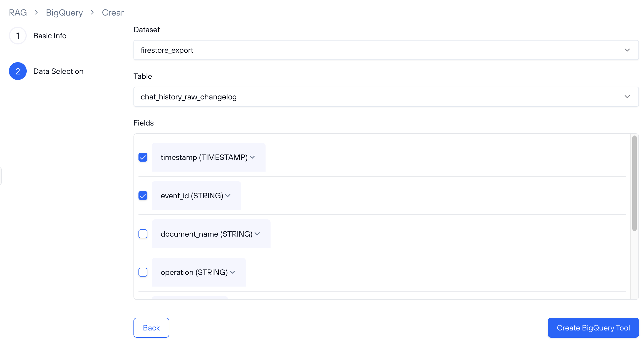Select the Basic Info step
The height and width of the screenshot is (351, 644).
pyautogui.click(x=50, y=36)
